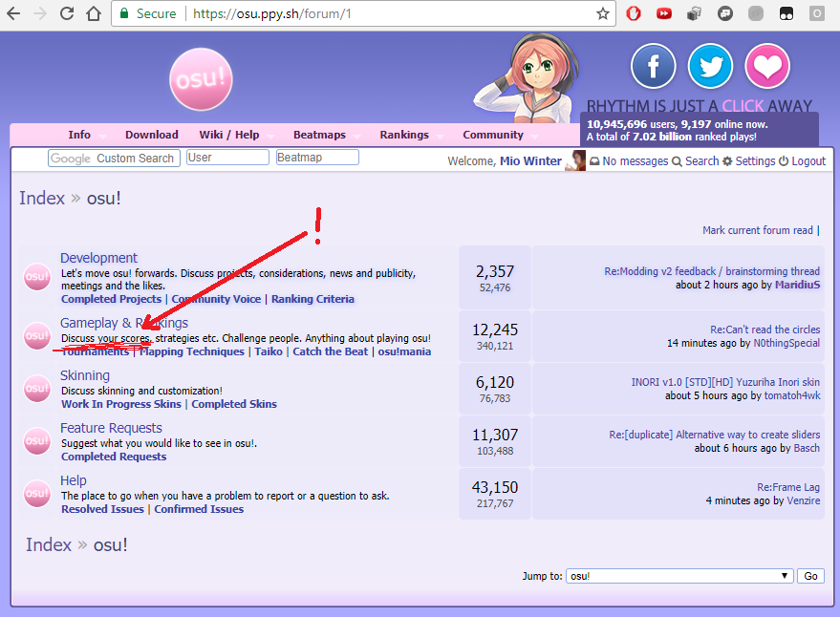This screenshot has width=840, height=617.
Task: Open the Mapping Techniques subforum
Action: click(x=192, y=351)
